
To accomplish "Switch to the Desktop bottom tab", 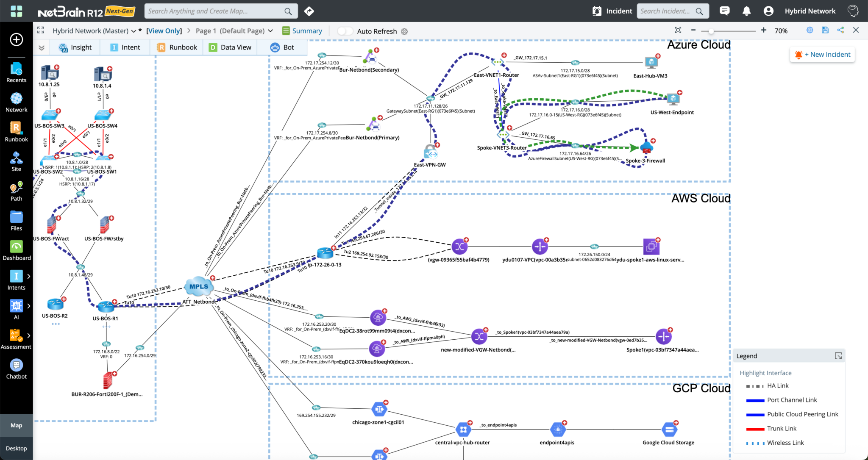I will click(16, 448).
